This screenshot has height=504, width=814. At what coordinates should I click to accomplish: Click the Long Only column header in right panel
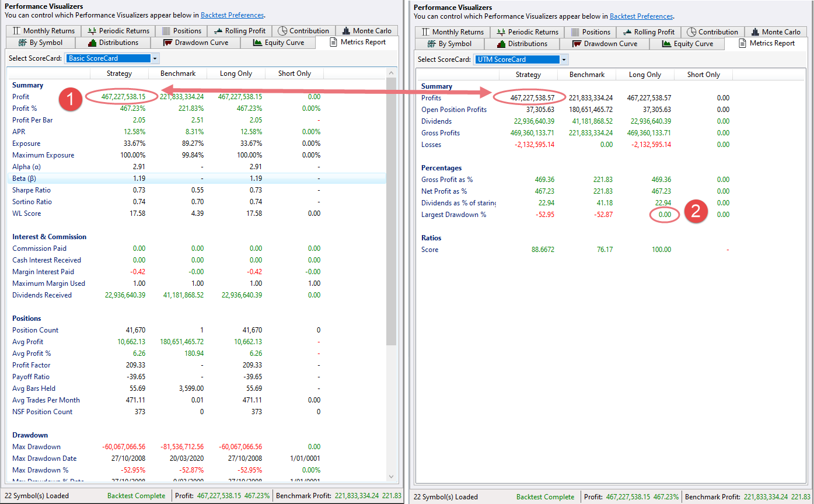(645, 75)
